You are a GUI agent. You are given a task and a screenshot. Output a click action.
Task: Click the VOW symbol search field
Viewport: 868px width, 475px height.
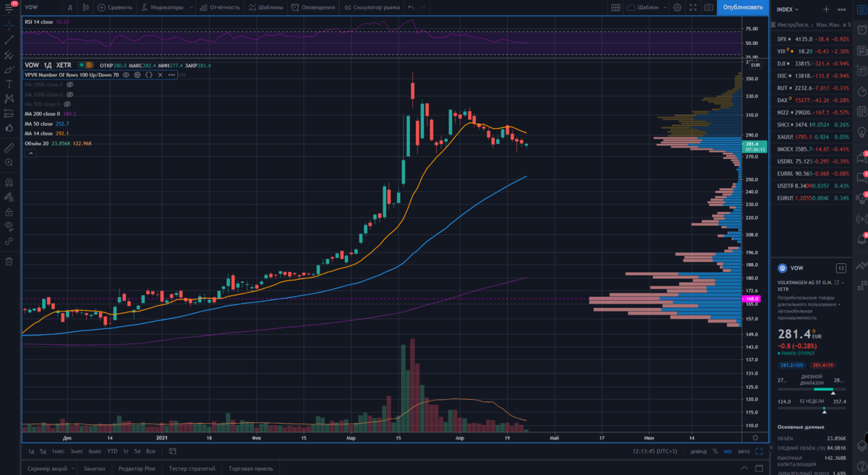coord(41,7)
